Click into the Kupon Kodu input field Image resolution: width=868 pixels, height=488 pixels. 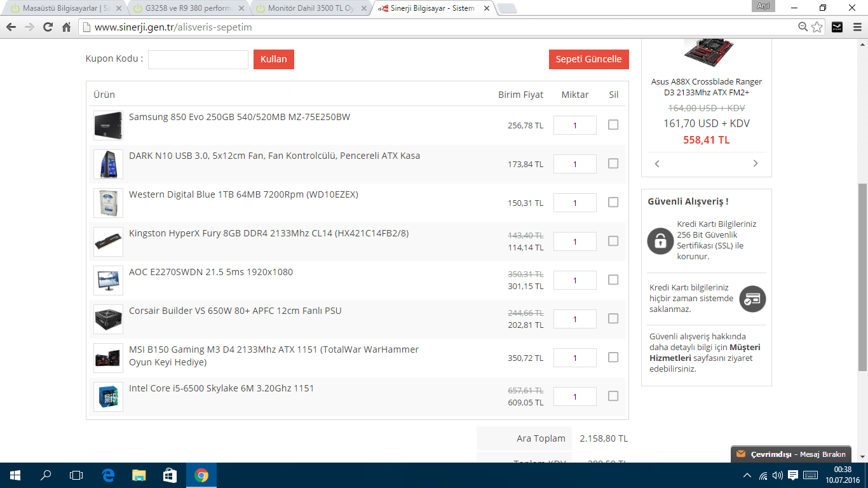coord(198,59)
